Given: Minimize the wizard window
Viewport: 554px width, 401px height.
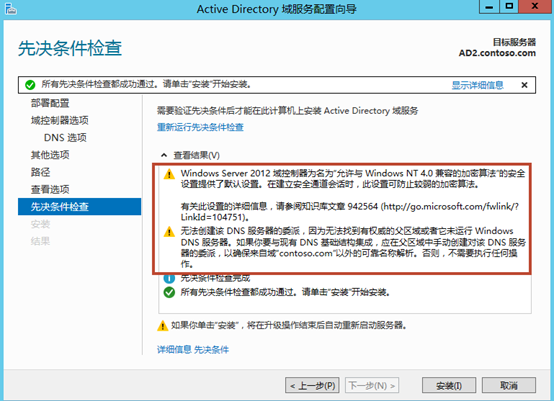Looking at the screenshot, I should (x=489, y=6).
